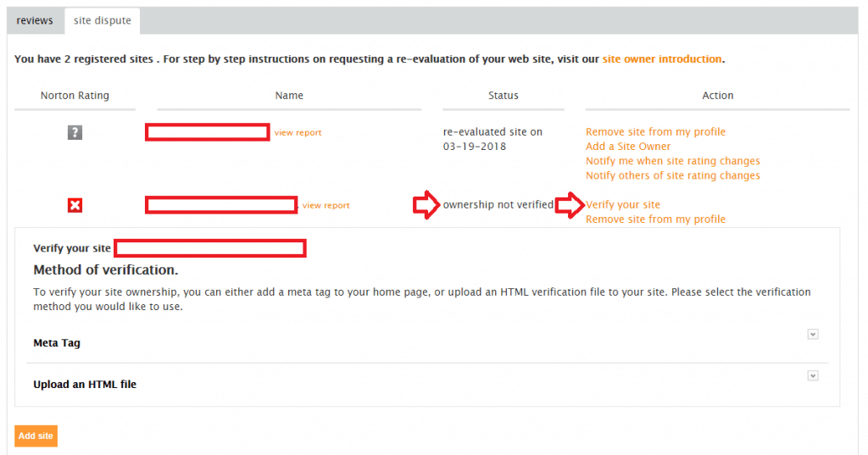The height and width of the screenshot is (455, 868).
Task: Click the Upload an HTML file heading
Action: 85,385
